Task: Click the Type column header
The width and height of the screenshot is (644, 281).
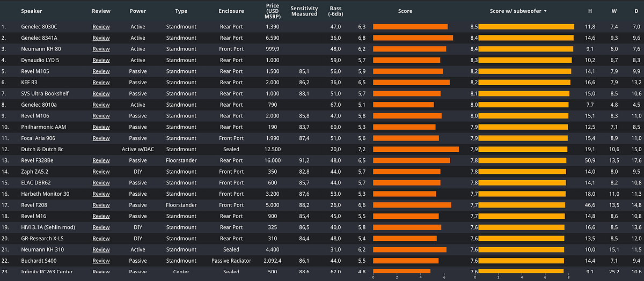Action: click(x=181, y=11)
